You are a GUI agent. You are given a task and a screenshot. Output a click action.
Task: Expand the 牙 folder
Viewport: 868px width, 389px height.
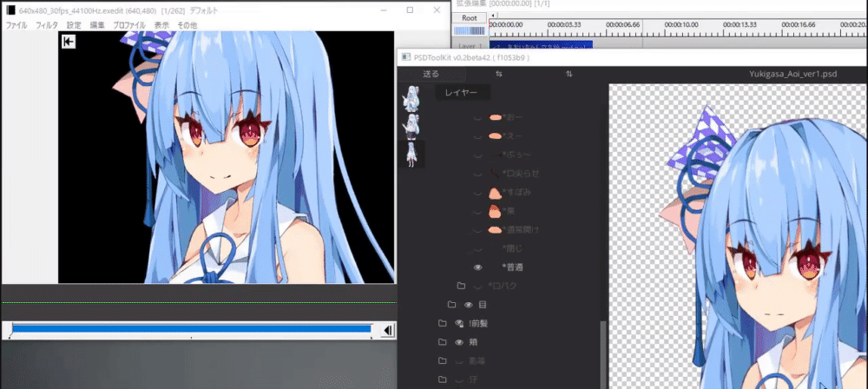(x=442, y=379)
